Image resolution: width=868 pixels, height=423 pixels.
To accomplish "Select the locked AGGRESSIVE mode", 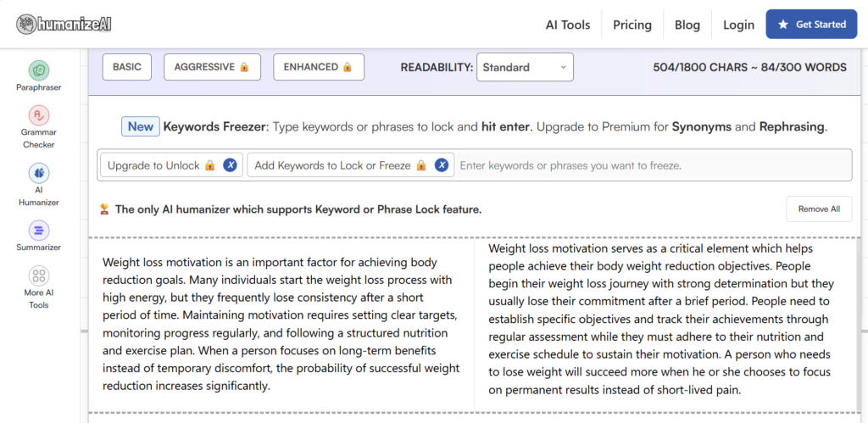I will click(x=212, y=67).
